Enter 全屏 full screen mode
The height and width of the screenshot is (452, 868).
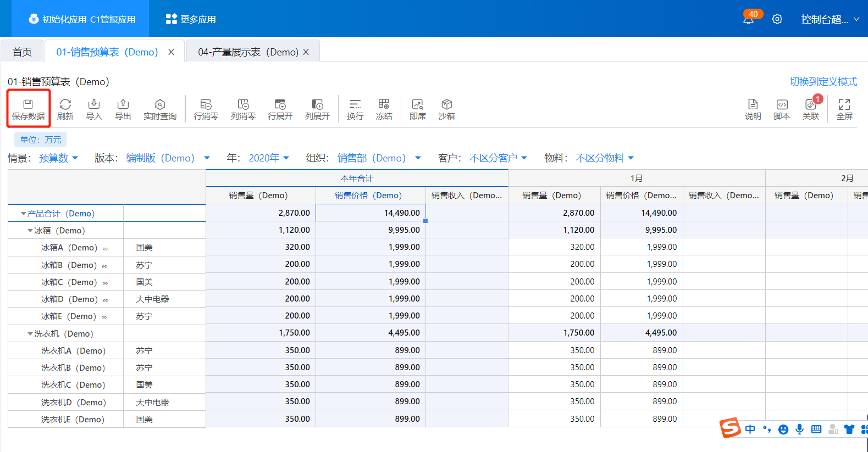click(x=844, y=109)
